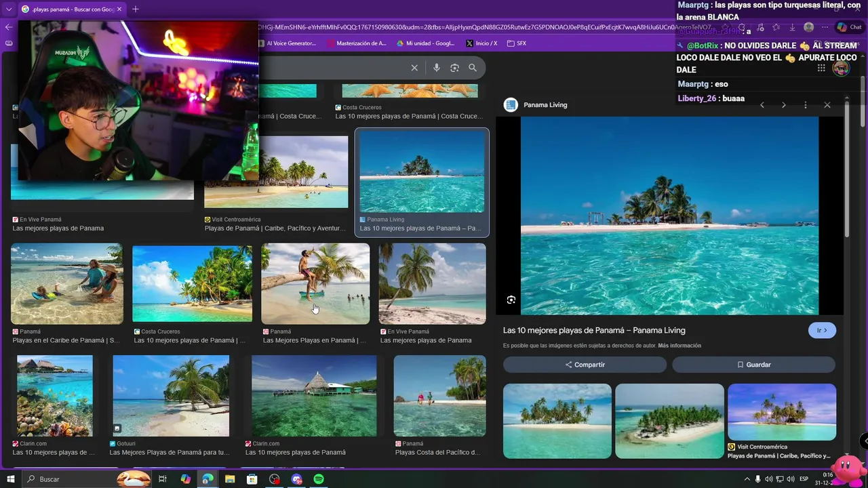Show hidden system tray icons

[747, 479]
